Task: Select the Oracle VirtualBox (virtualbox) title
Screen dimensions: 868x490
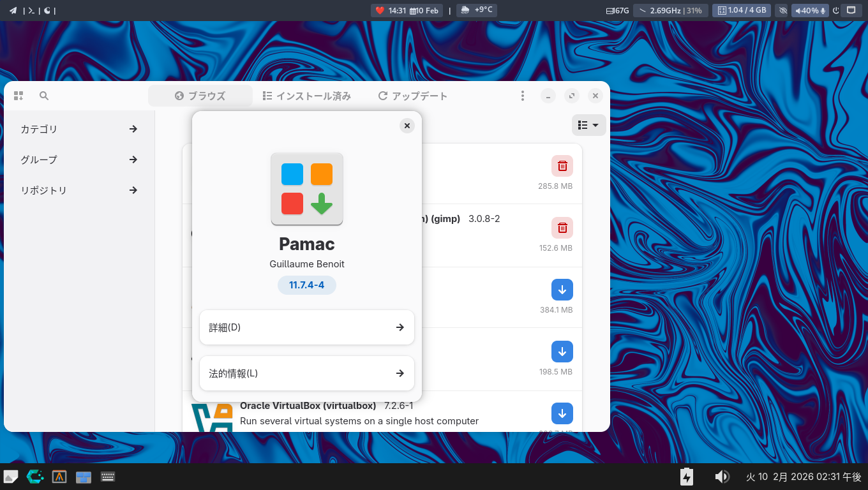Action: point(308,406)
